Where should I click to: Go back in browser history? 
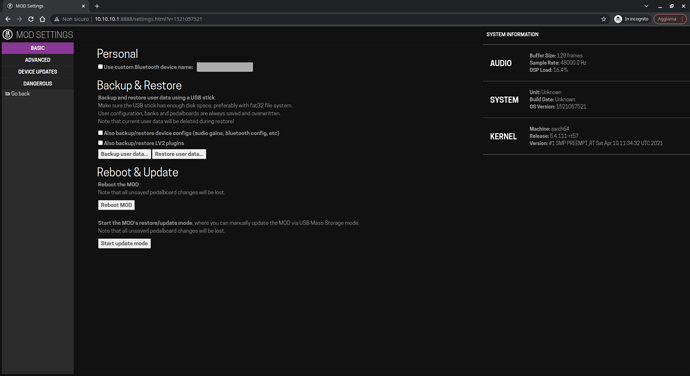click(x=8, y=19)
